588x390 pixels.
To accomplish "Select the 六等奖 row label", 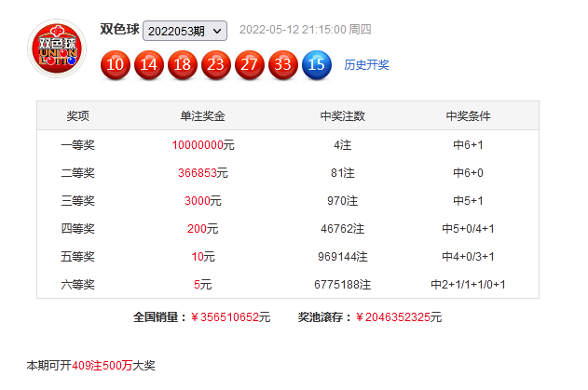I will [78, 284].
